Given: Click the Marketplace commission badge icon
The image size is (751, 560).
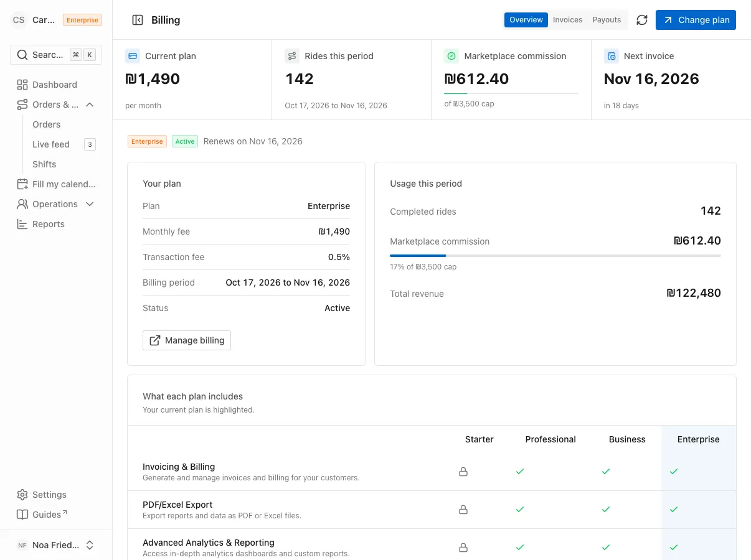Looking at the screenshot, I should point(451,56).
